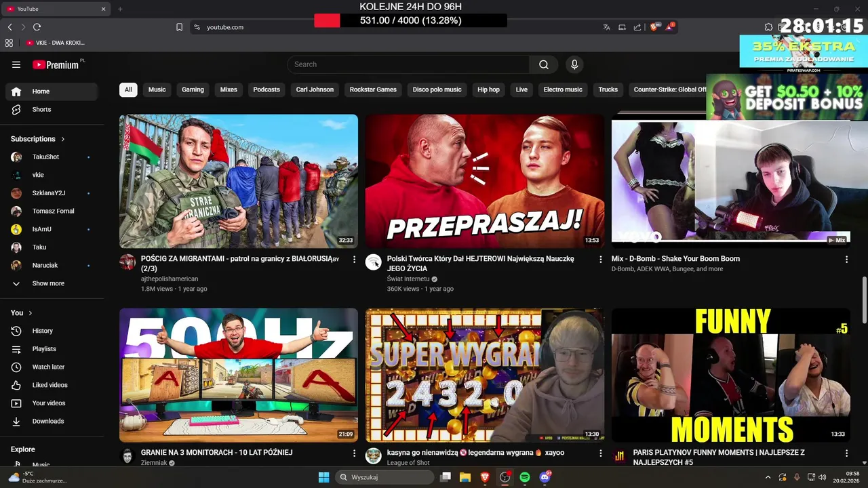This screenshot has height=488, width=868.
Task: Select the Trucks filter chip
Action: coord(608,89)
